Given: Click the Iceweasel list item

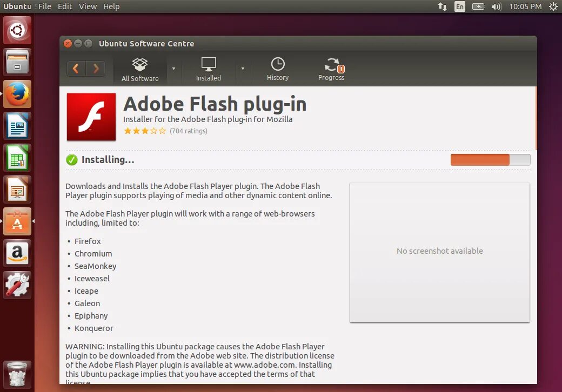Looking at the screenshot, I should pos(92,279).
